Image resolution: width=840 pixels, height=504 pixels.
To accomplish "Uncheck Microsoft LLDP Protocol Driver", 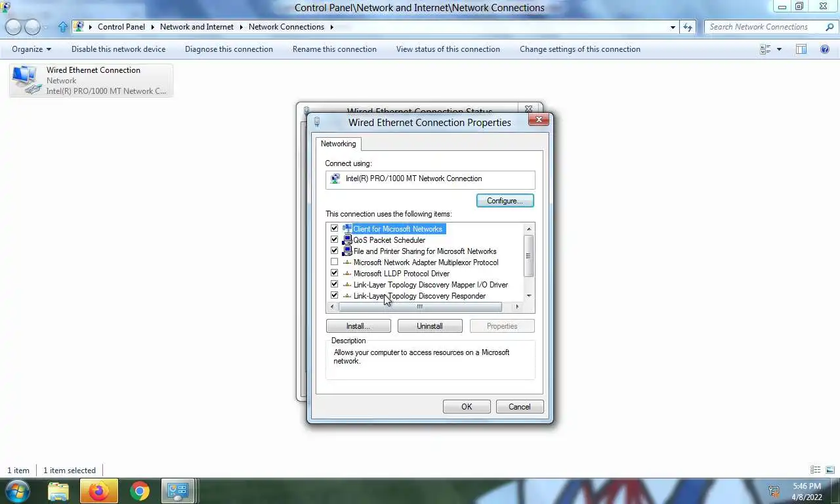I will tap(334, 273).
